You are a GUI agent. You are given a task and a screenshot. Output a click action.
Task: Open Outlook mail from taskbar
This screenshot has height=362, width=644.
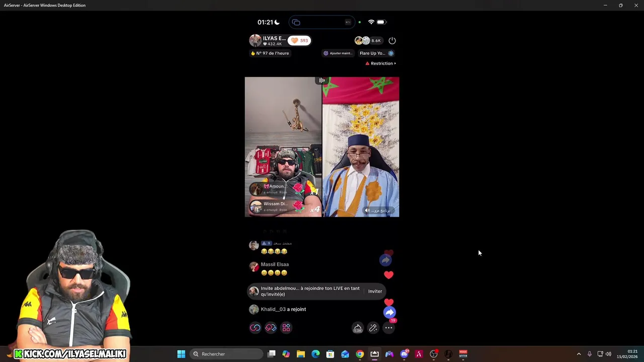[x=345, y=354]
